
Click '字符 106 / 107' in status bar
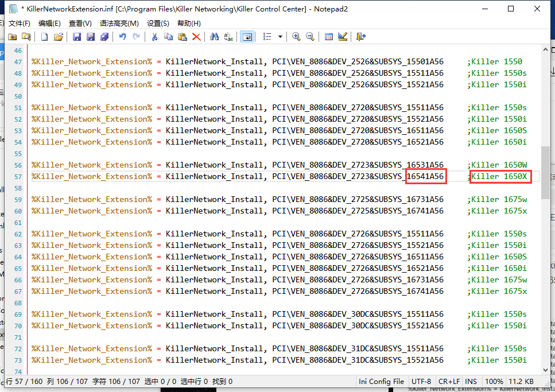click(116, 381)
